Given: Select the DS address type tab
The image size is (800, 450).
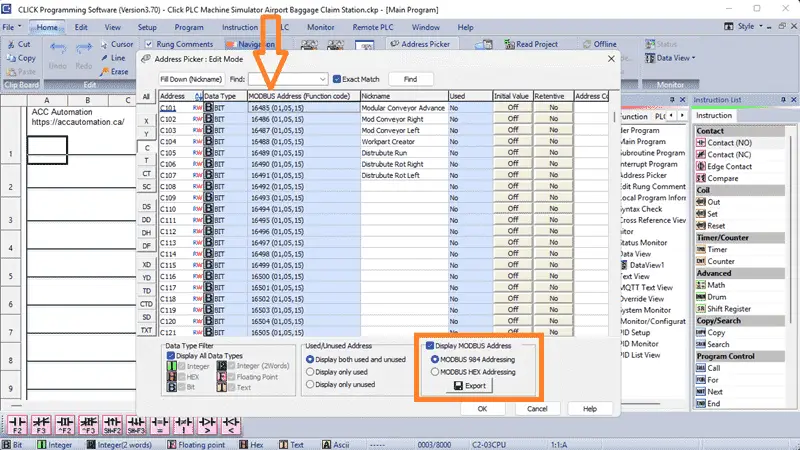Looking at the screenshot, I should 146,207.
